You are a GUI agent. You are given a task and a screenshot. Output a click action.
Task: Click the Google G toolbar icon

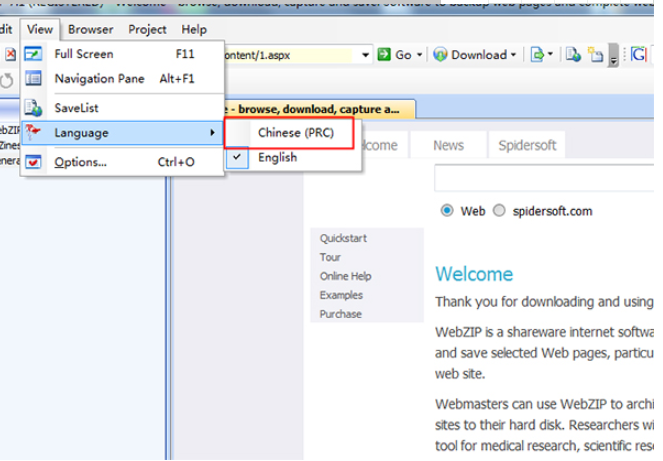(637, 55)
